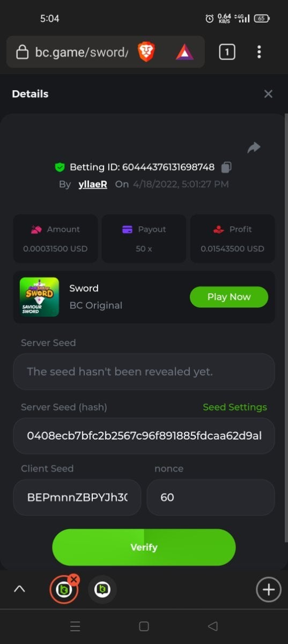This screenshot has width=288, height=644.
Task: Open the browser tab switcher
Action: pyautogui.click(x=227, y=52)
